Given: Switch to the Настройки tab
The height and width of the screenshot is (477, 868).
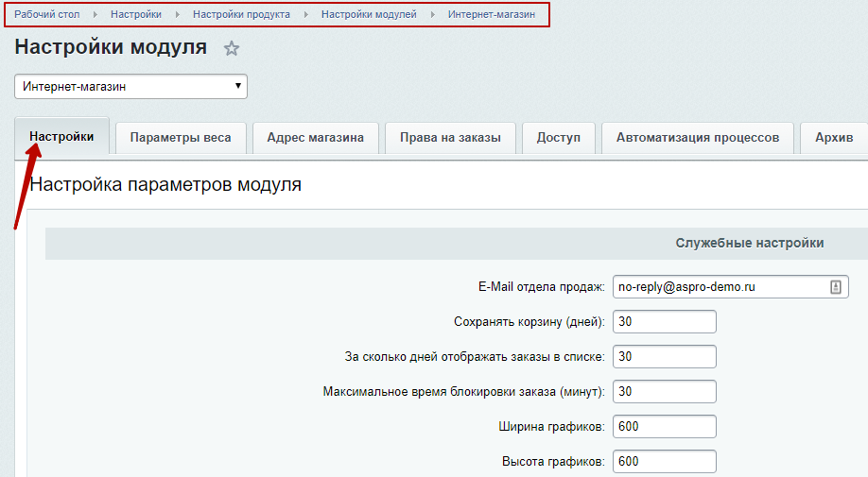Looking at the screenshot, I should 61,137.
